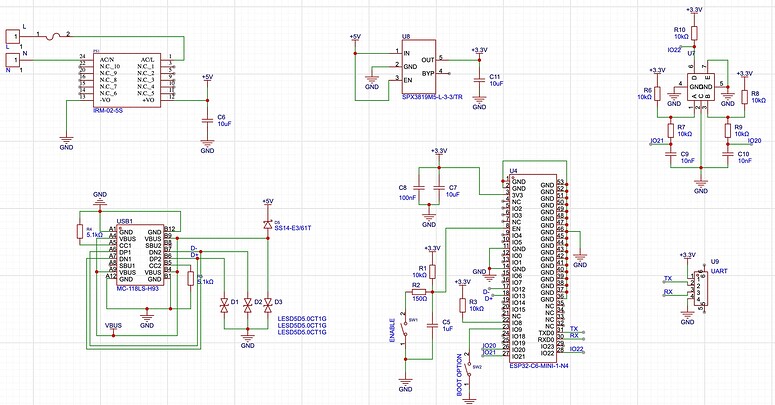This screenshot has height=405, width=775.
Task: Select capacitor C6 symbol
Action: [208, 121]
